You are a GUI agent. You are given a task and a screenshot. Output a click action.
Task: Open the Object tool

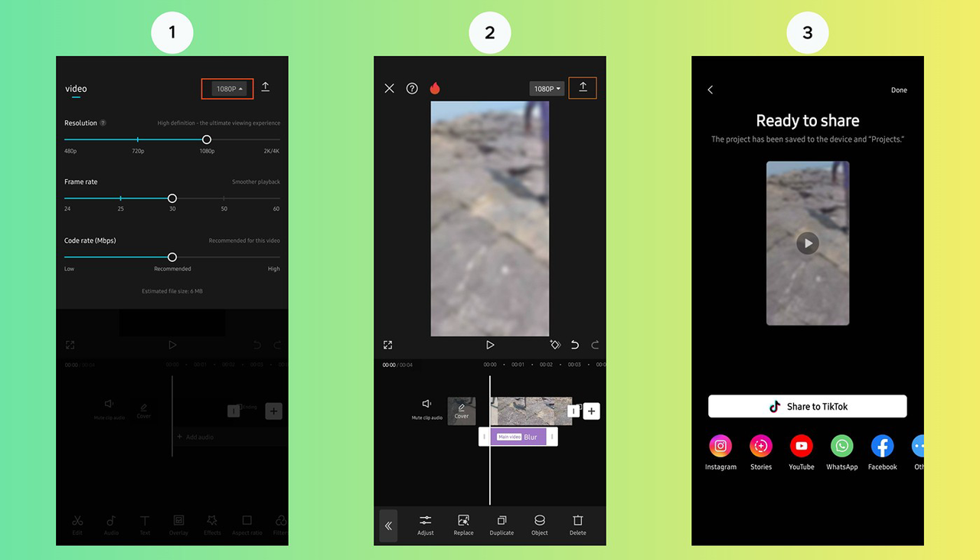point(539,525)
